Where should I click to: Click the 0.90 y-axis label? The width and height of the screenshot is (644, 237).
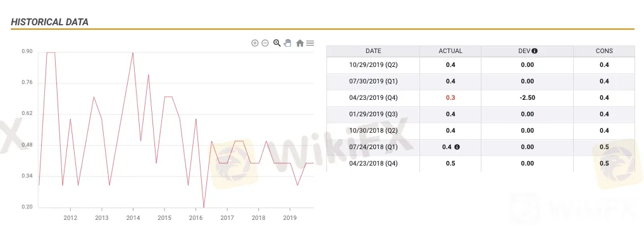pyautogui.click(x=27, y=52)
